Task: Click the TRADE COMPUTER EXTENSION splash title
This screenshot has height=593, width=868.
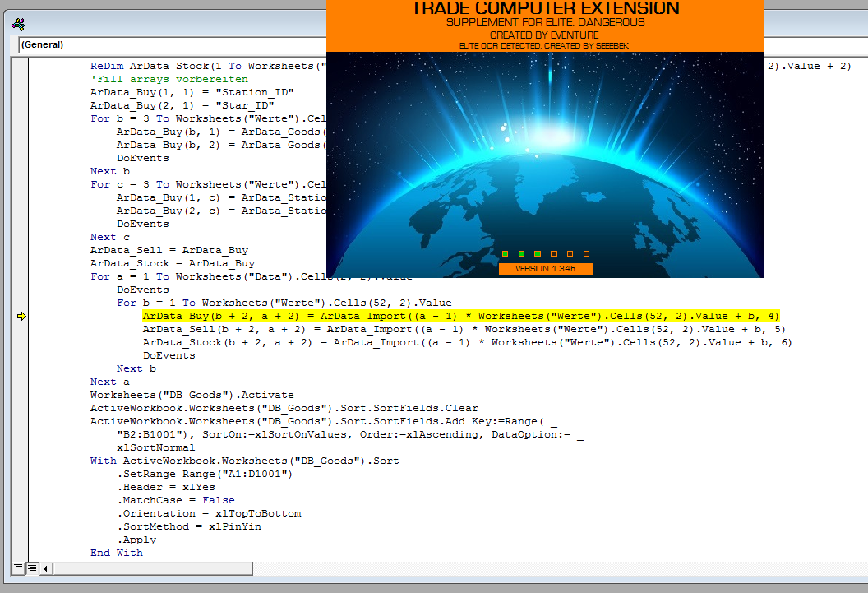Action: [x=545, y=8]
